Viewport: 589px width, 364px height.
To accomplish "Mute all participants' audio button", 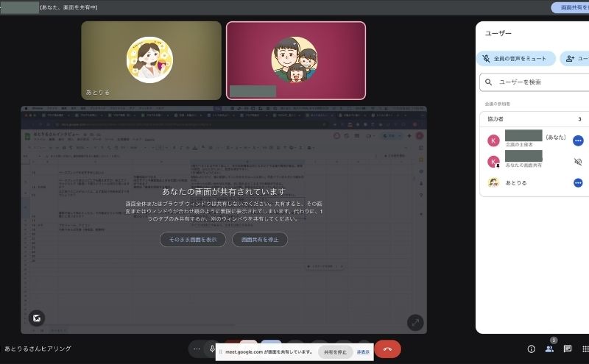I will [516, 59].
